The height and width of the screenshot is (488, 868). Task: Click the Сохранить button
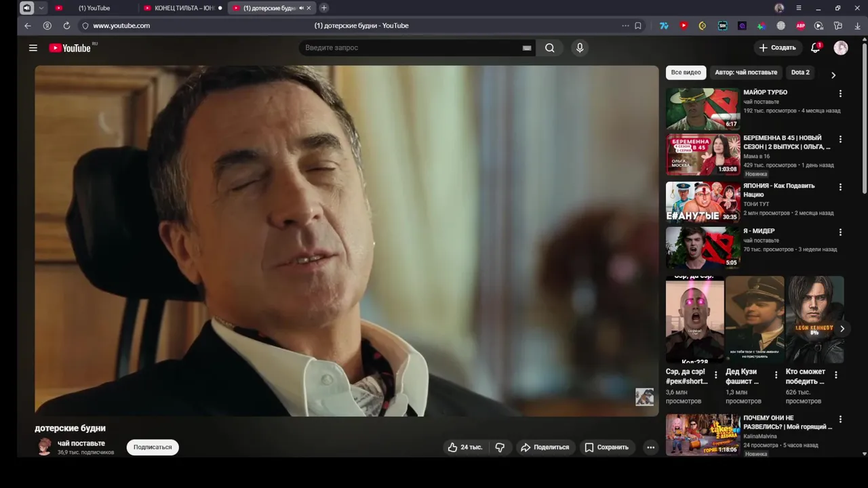(606, 447)
